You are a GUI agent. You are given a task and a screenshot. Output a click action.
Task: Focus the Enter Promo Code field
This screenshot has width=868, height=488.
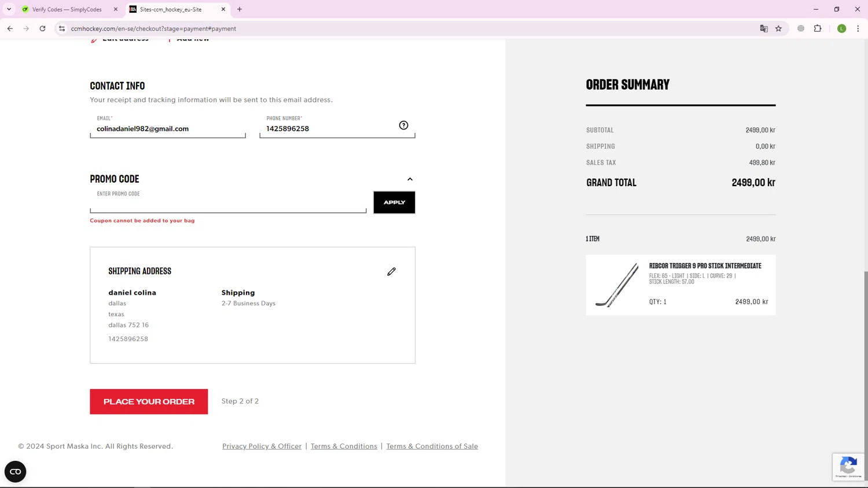(x=228, y=204)
